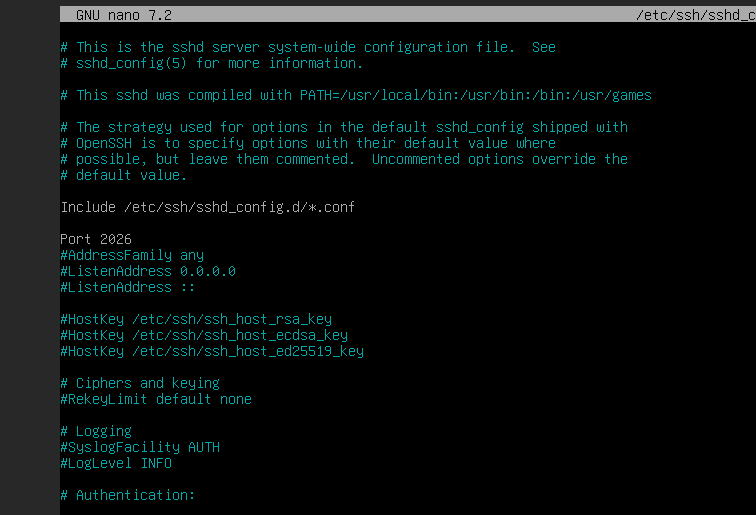Click the ssh_host_ecdsa_key HostKey line
This screenshot has height=515, width=756.
tap(204, 335)
